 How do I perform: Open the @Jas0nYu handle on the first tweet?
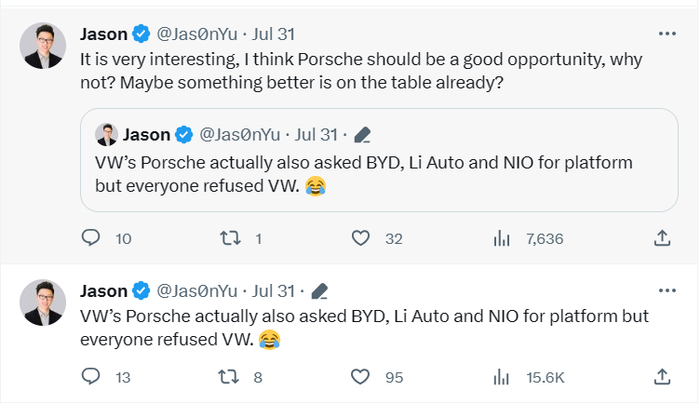coord(196,34)
